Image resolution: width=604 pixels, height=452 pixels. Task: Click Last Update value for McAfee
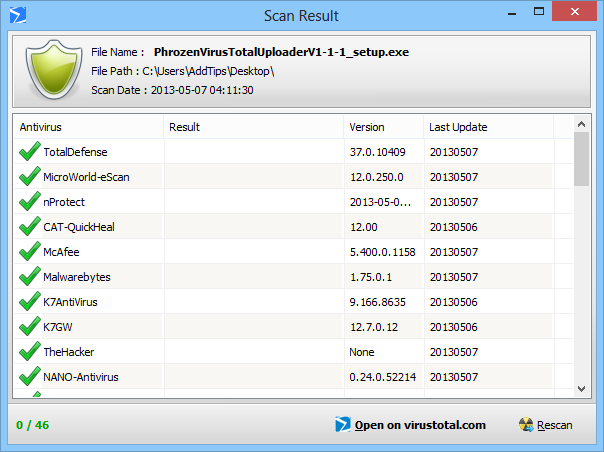pos(454,252)
